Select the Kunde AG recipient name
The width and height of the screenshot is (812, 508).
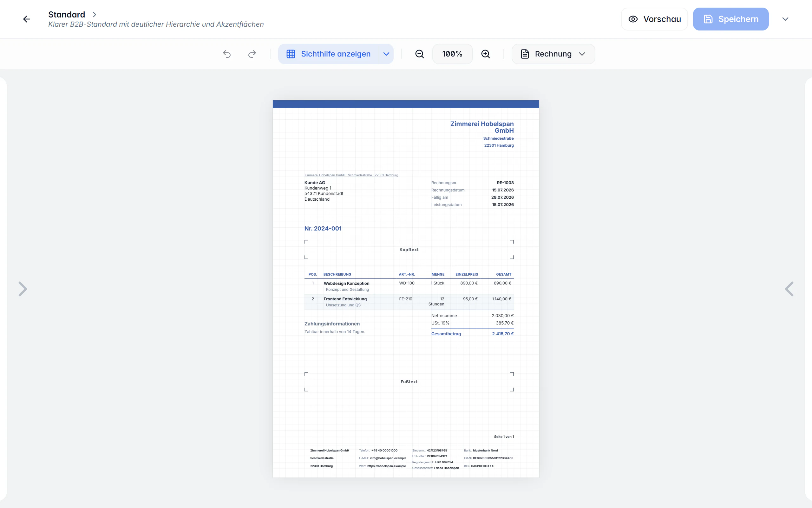[314, 183]
